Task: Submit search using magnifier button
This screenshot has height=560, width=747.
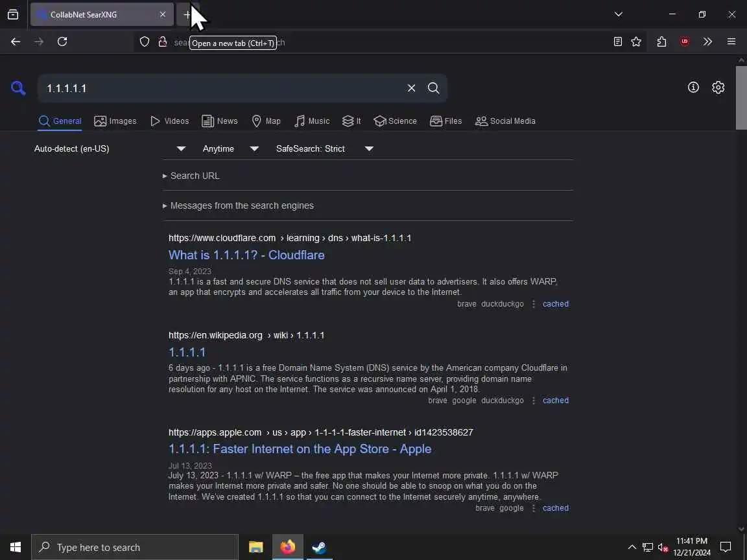Action: (434, 88)
